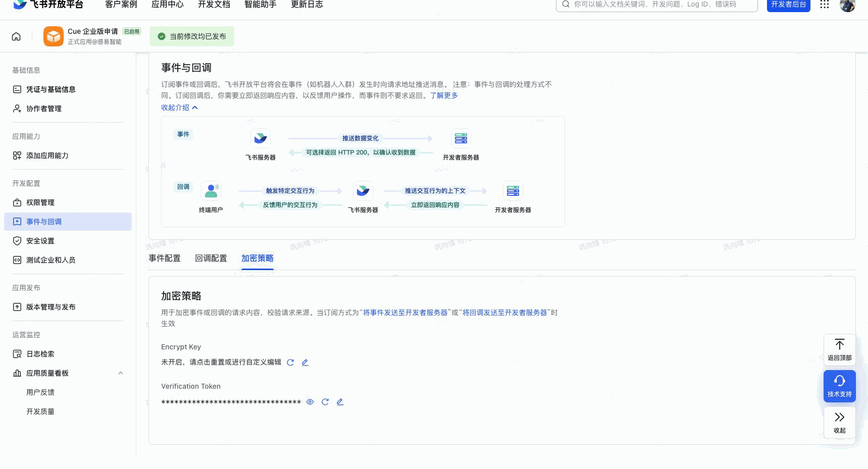Open the Feishu Open Platform logo
868x469 pixels.
pyautogui.click(x=48, y=5)
